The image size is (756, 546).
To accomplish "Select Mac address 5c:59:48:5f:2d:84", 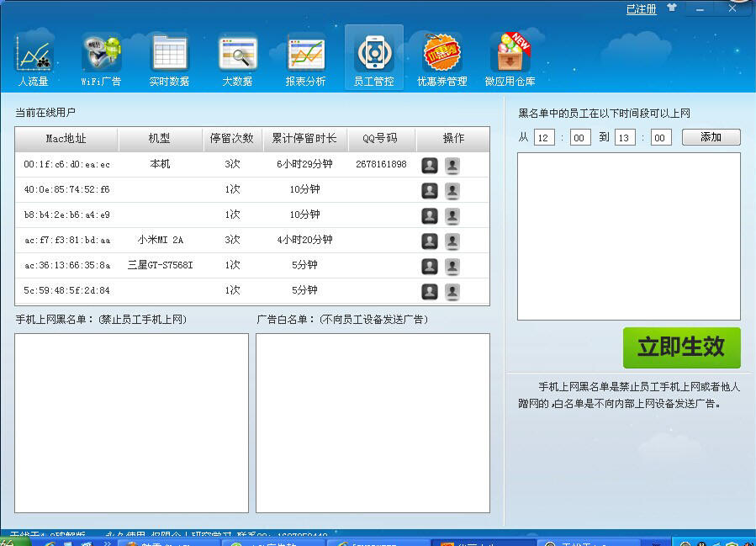I will tap(66, 290).
